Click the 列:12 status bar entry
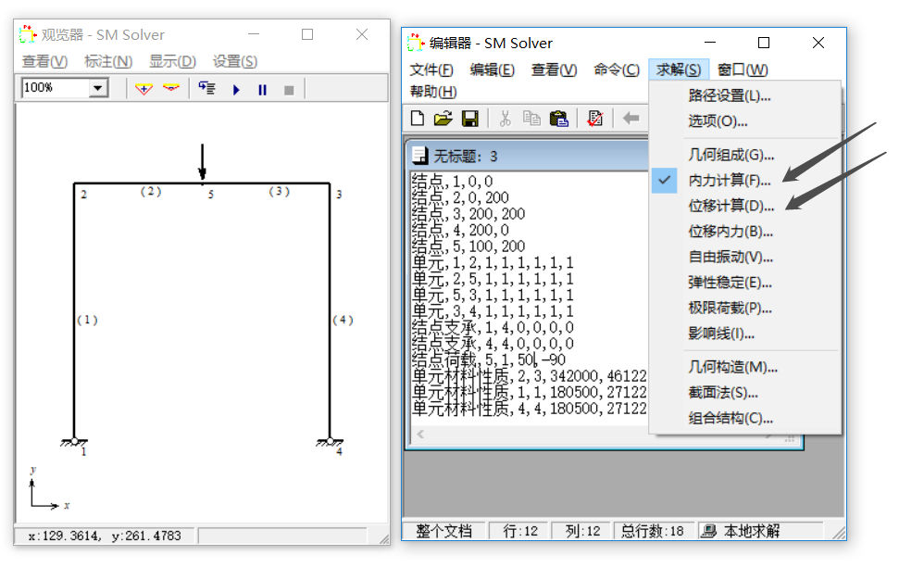924x580 pixels. 582,531
